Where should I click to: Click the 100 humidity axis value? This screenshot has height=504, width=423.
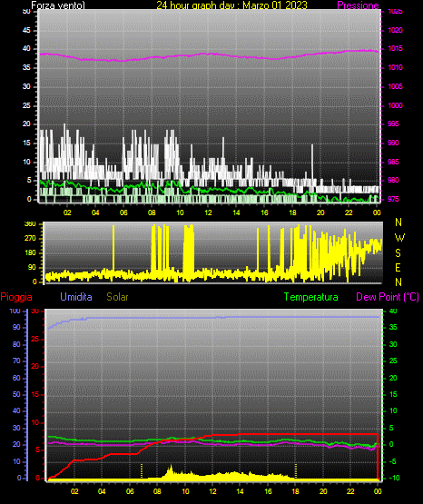tap(15, 311)
